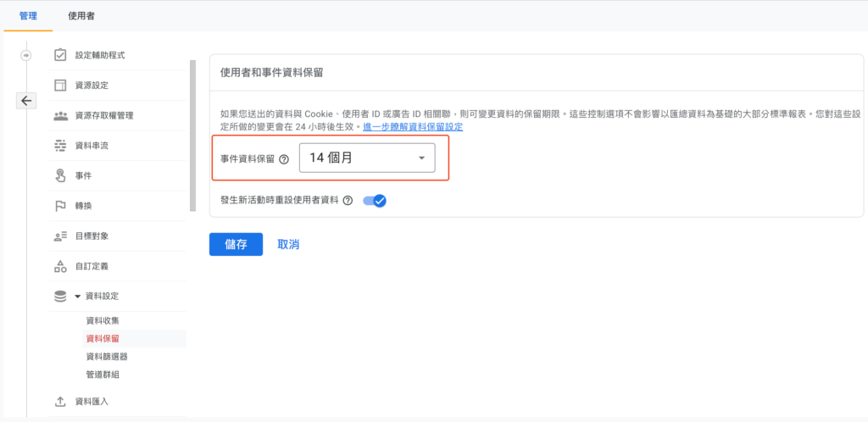
Task: Select 管道群組 submenu item
Action: tap(103, 375)
